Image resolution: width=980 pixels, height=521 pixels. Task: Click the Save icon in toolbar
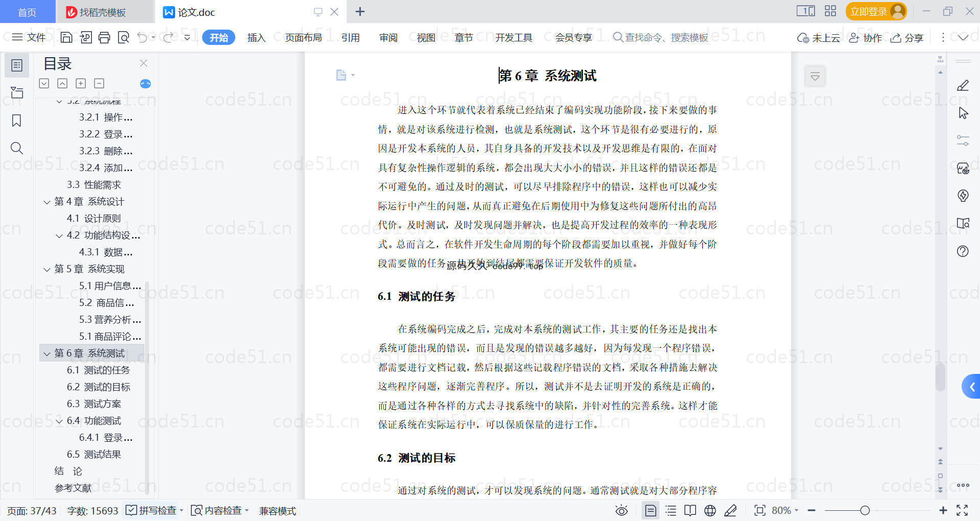coord(66,37)
